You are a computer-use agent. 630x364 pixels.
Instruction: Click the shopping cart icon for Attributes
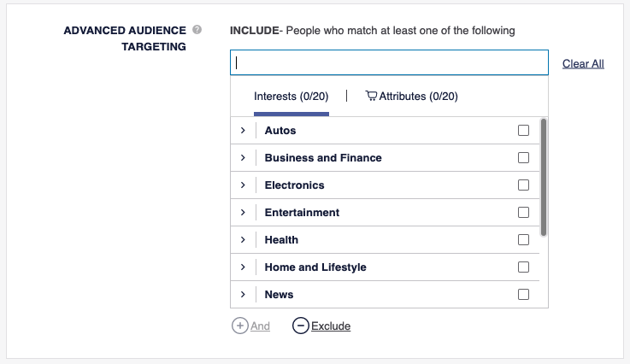click(371, 97)
